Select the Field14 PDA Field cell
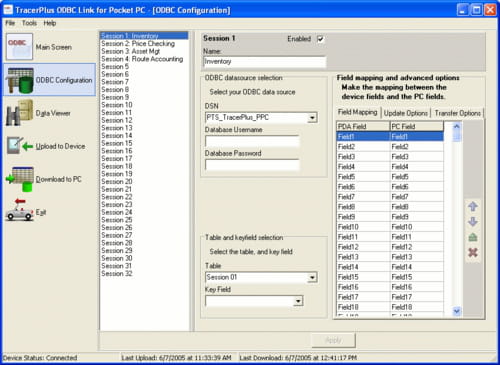 [x=363, y=267]
